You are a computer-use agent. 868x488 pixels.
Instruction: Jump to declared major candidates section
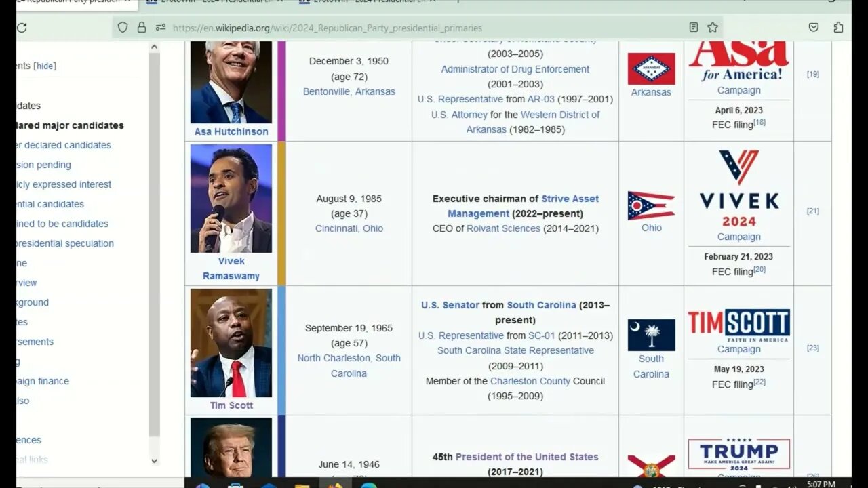[x=71, y=125]
